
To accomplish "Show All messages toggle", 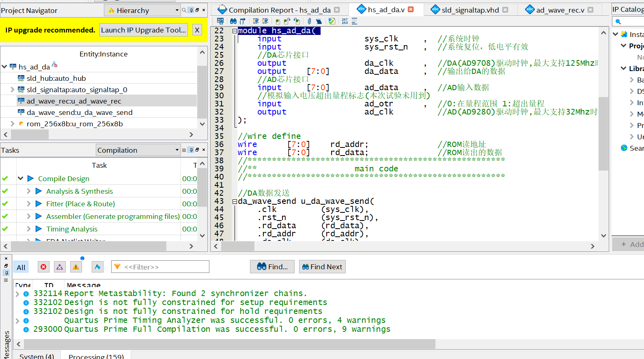I will [x=21, y=267].
